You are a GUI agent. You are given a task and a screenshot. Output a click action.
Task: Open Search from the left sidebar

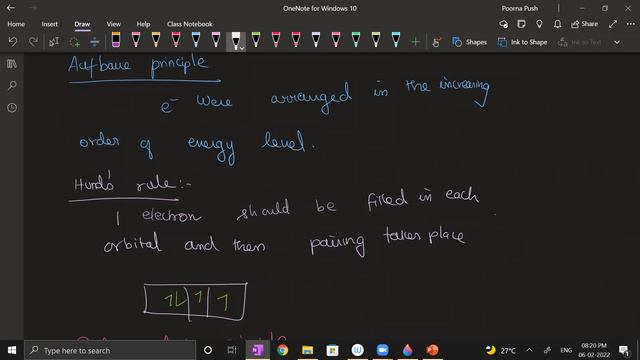coord(12,85)
